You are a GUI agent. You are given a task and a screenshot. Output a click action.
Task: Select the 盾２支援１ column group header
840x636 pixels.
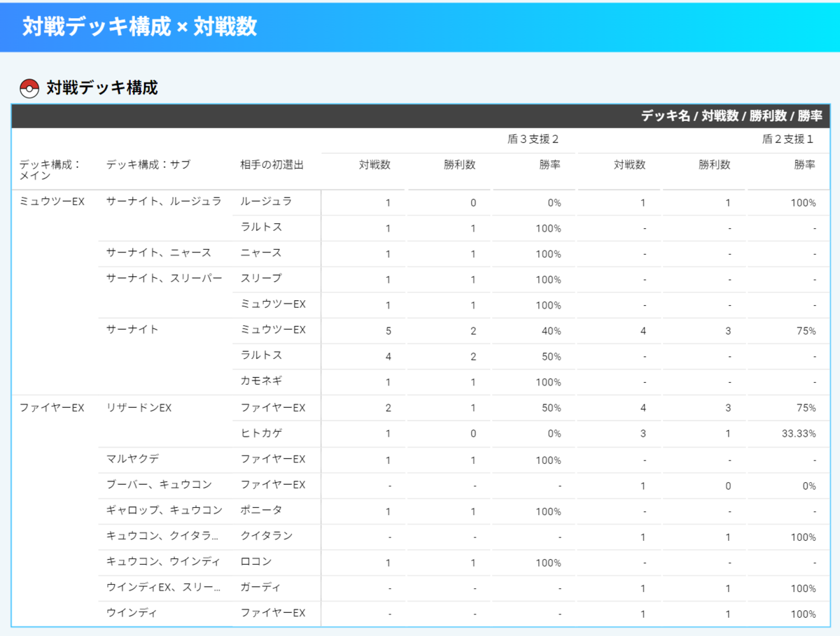tap(788, 139)
